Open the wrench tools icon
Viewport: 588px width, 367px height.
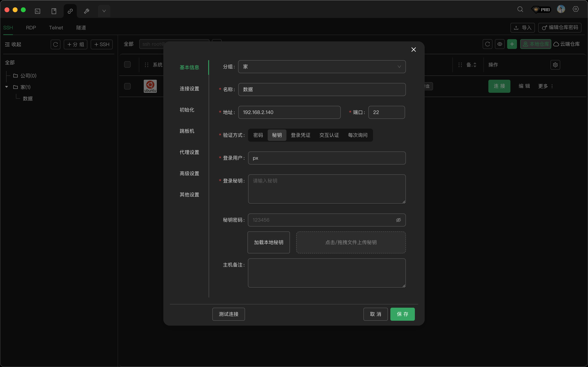click(87, 11)
